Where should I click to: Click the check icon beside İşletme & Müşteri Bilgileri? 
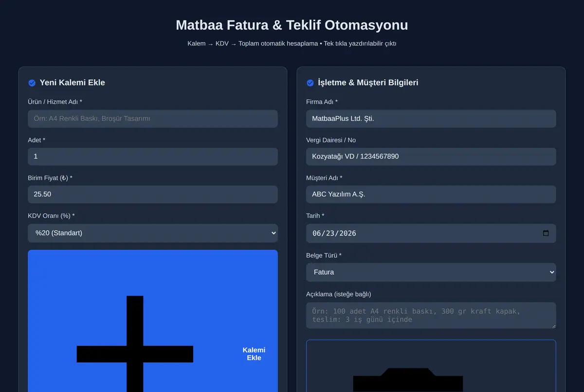(310, 83)
